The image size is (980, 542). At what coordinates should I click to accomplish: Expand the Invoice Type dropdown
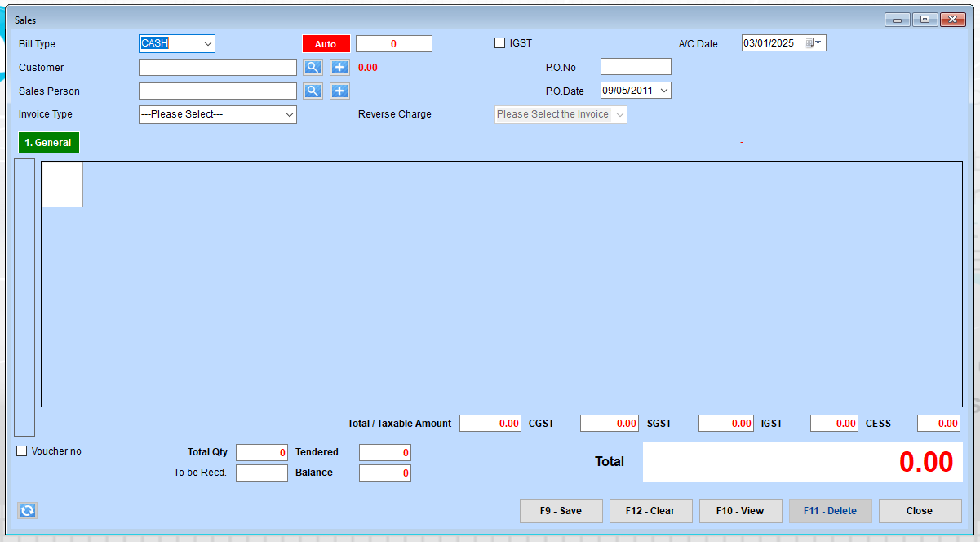pos(289,115)
